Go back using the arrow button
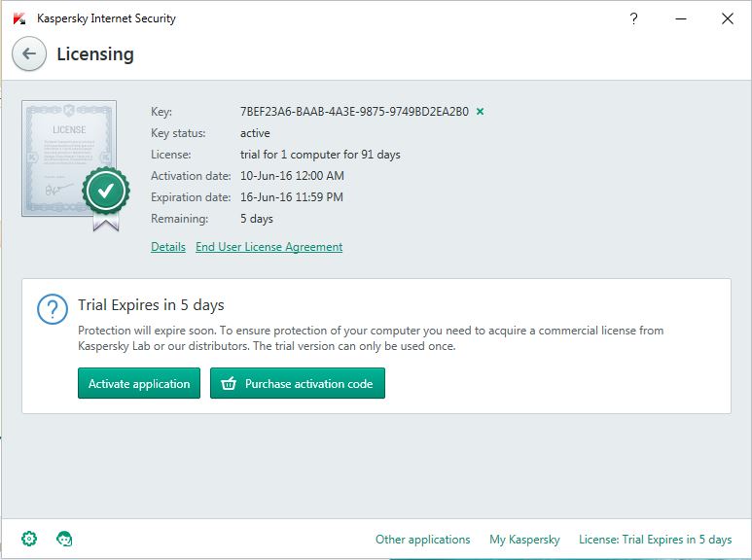The height and width of the screenshot is (560, 752). [x=29, y=53]
